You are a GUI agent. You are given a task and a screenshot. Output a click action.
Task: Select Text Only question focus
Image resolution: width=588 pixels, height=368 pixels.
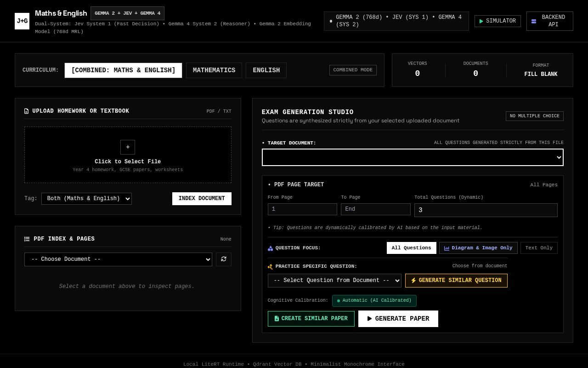pyautogui.click(x=539, y=248)
